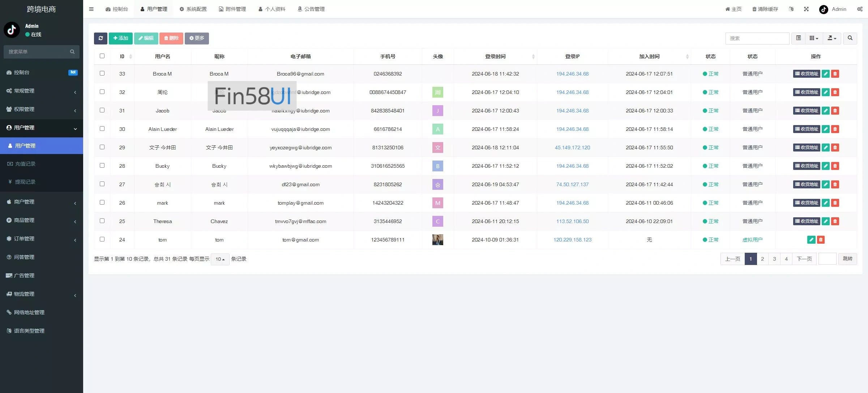The image size is (868, 393).
Task: Open the columns grid dropdown
Action: coord(814,38)
